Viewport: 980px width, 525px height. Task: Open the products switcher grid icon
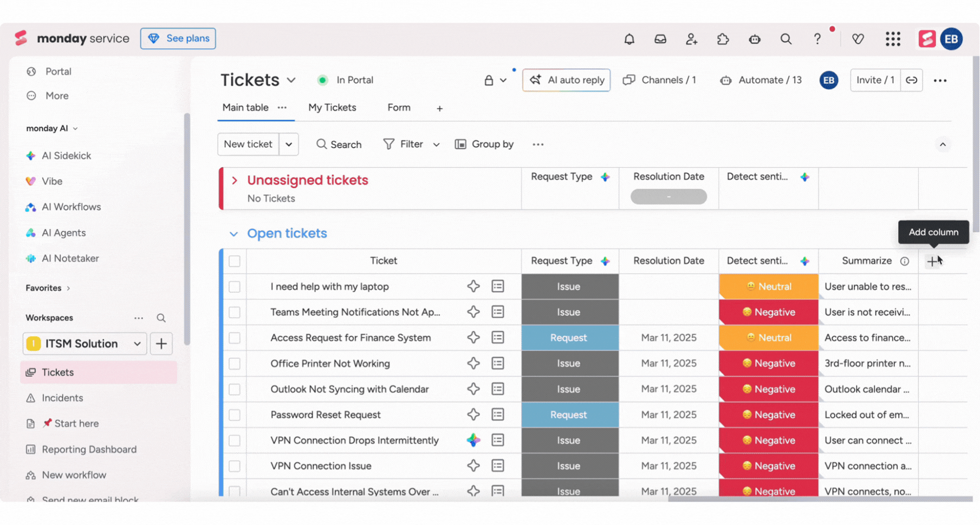[893, 39]
